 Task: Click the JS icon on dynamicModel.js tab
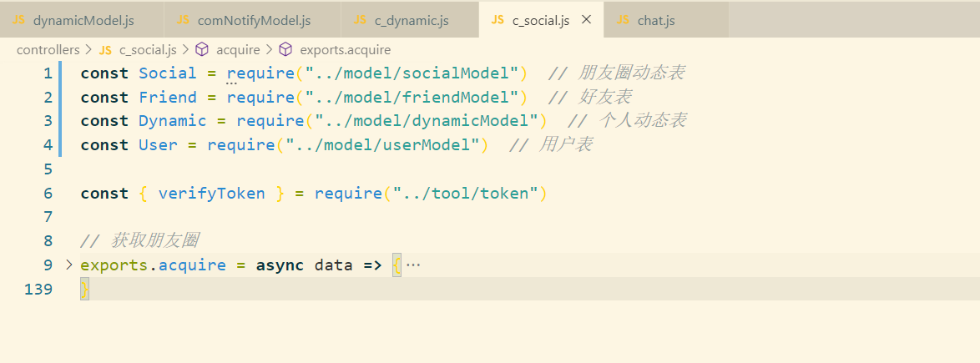[19, 20]
